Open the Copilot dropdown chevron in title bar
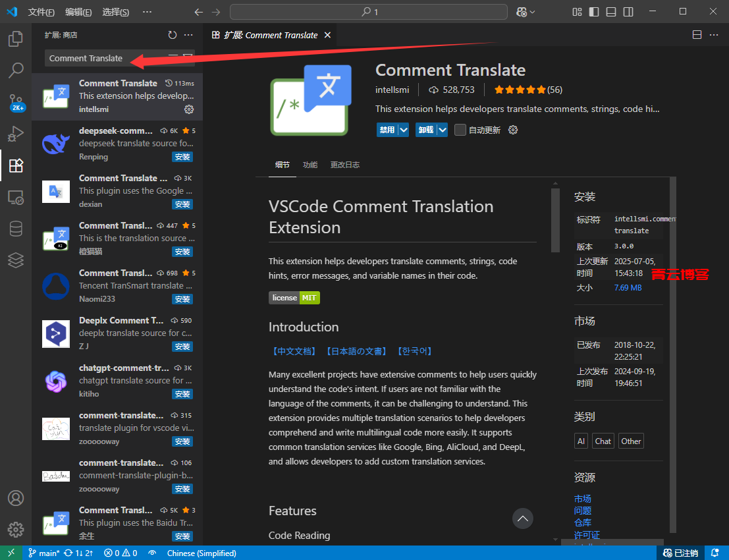This screenshot has width=729, height=560. click(532, 12)
